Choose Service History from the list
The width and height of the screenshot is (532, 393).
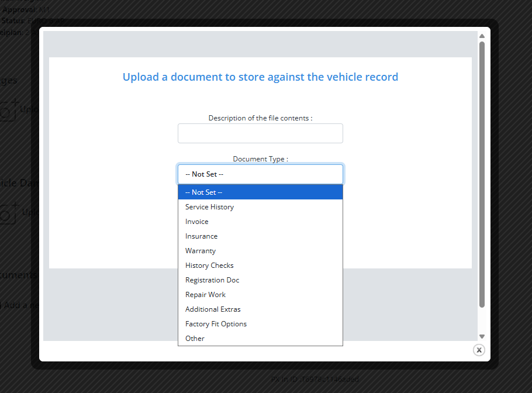click(209, 207)
